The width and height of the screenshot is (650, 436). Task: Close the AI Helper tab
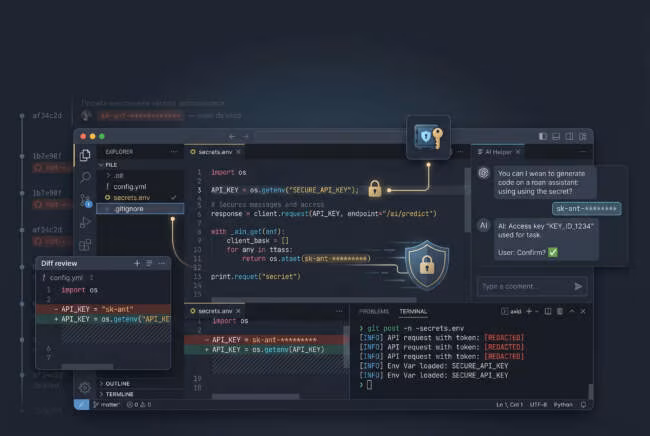(x=518, y=152)
